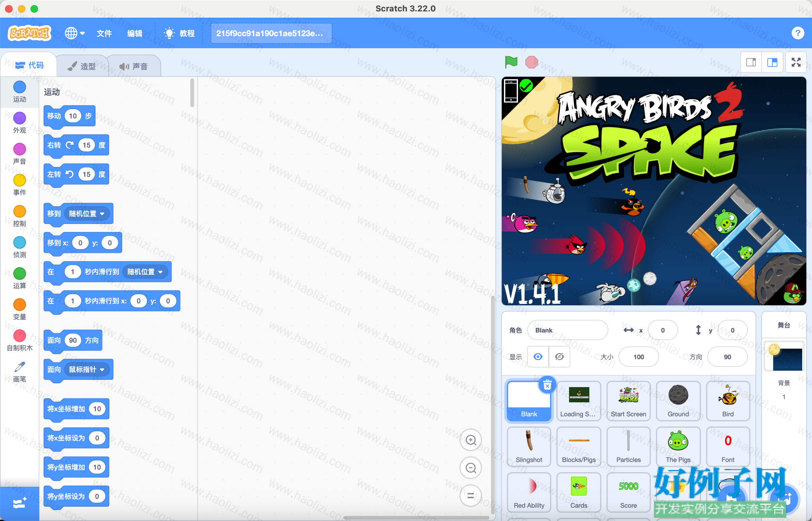
Task: Click the help question mark icon
Action: [x=798, y=33]
